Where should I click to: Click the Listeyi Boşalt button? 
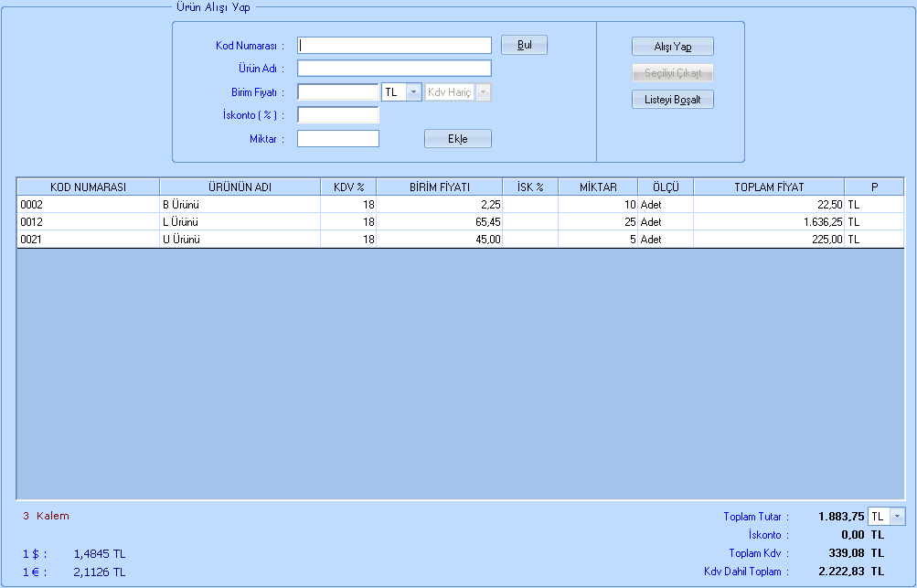672,100
